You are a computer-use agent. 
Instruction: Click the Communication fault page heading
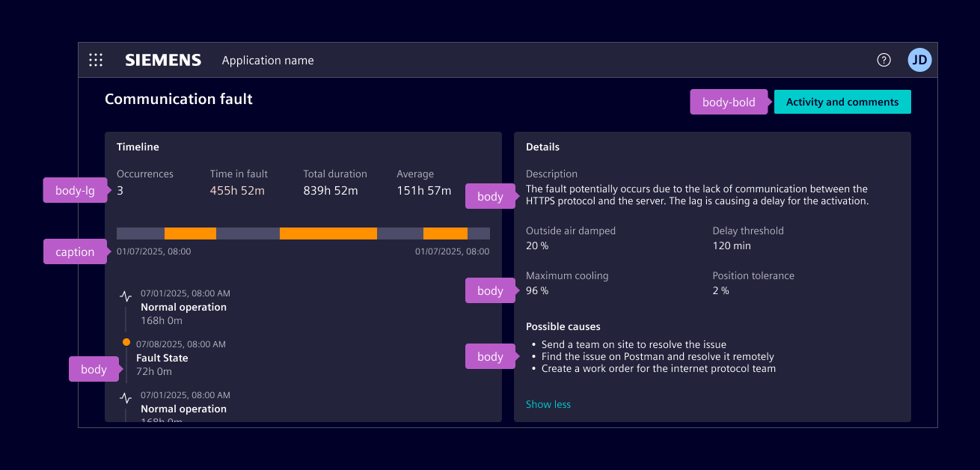tap(179, 100)
